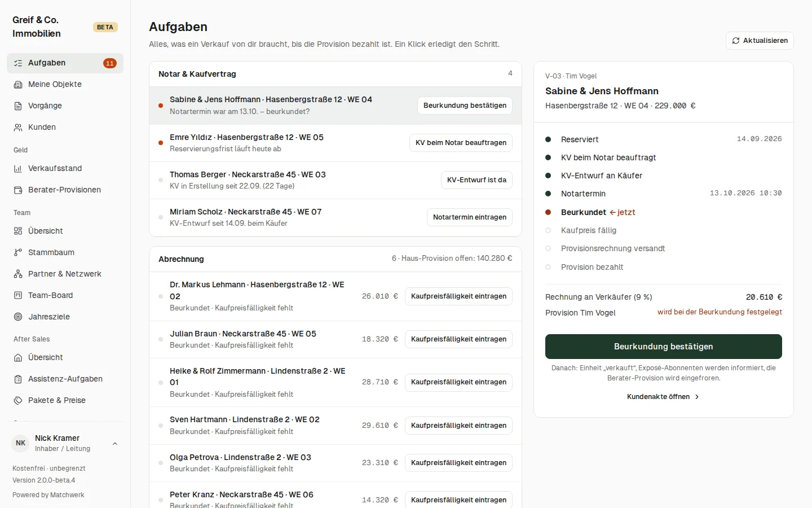This screenshot has width=812, height=508.
Task: Expand the Nick Kramer account menu chevron
Action: tap(115, 444)
